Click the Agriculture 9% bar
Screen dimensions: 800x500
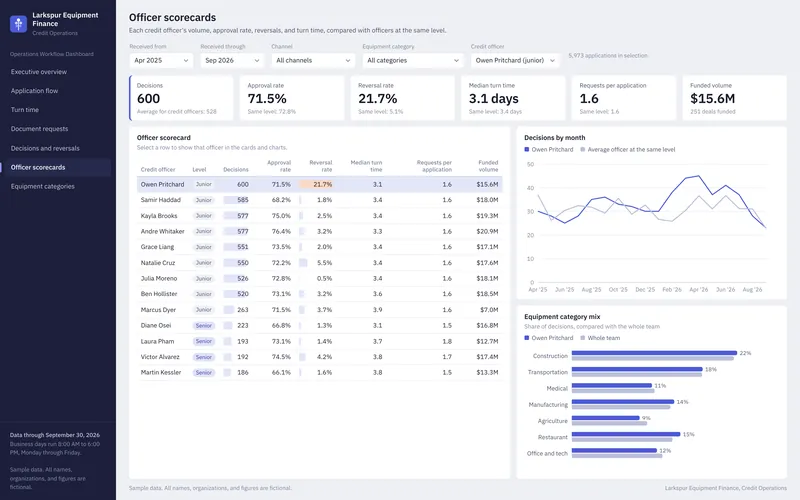pyautogui.click(x=606, y=418)
